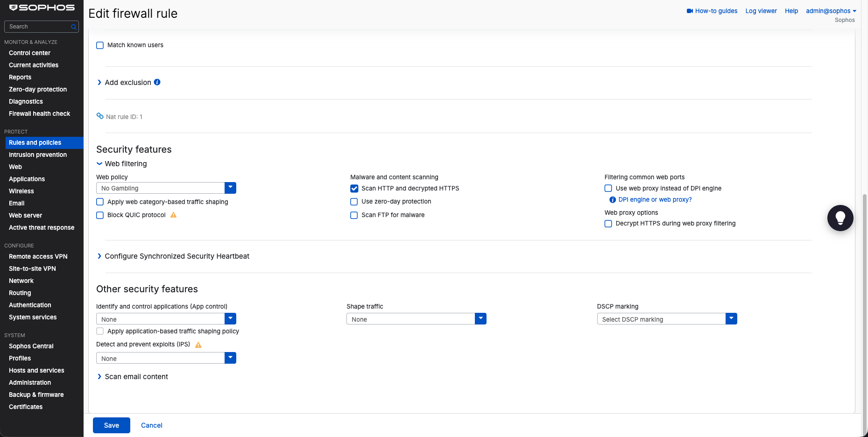Screen dimensions: 868x437
Task: Open Intrusion prevention in sidebar
Action: point(38,155)
